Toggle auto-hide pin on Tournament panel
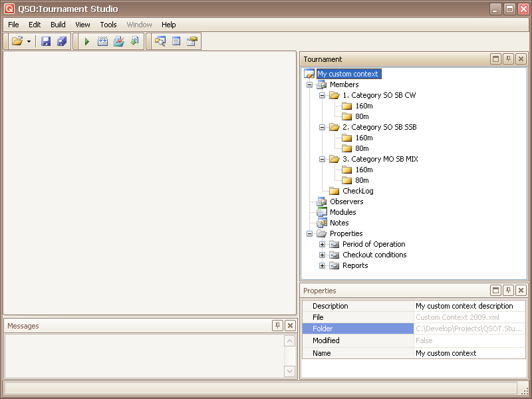 [508, 59]
